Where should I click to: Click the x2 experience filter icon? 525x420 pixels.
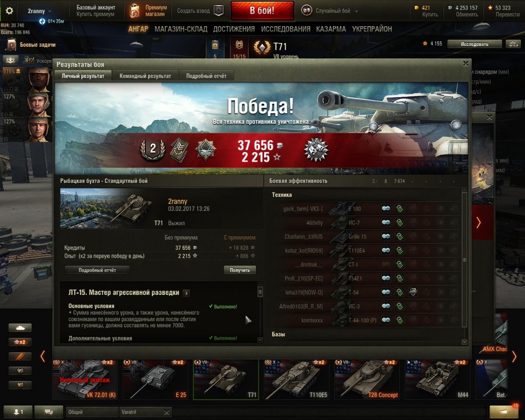20,342
